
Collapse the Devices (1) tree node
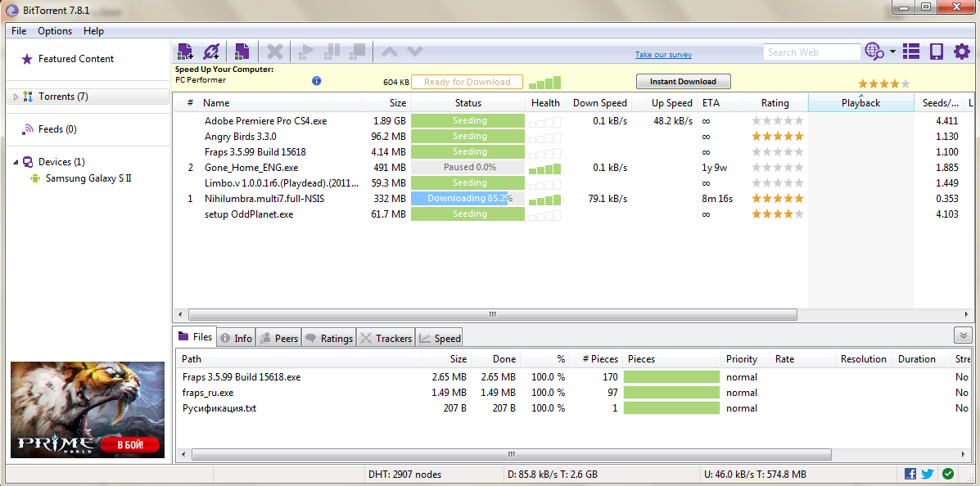tap(16, 163)
